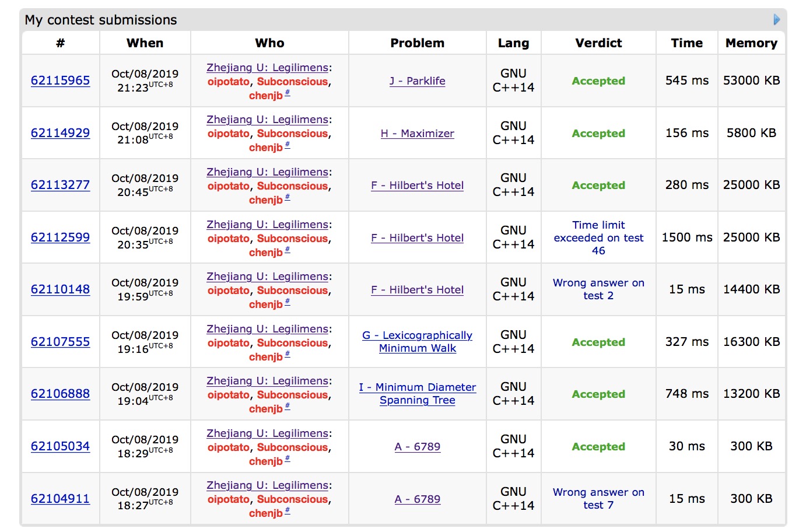The width and height of the screenshot is (792, 532).
Task: Open the I - Minimum Diameter Spanning Tree problem
Action: click(x=417, y=394)
